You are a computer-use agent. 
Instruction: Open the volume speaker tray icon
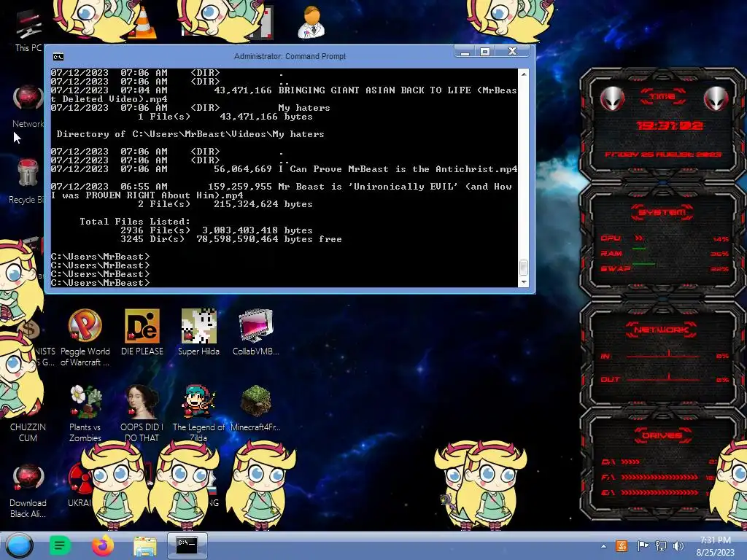click(x=678, y=546)
